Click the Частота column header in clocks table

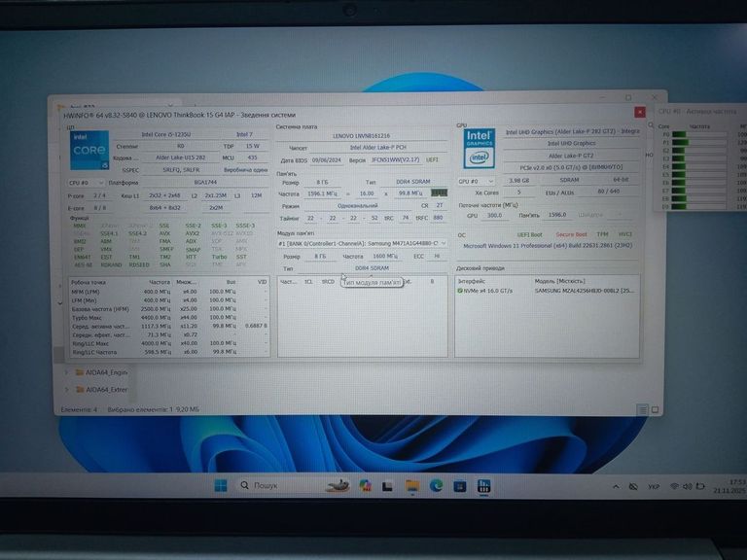coord(160,282)
